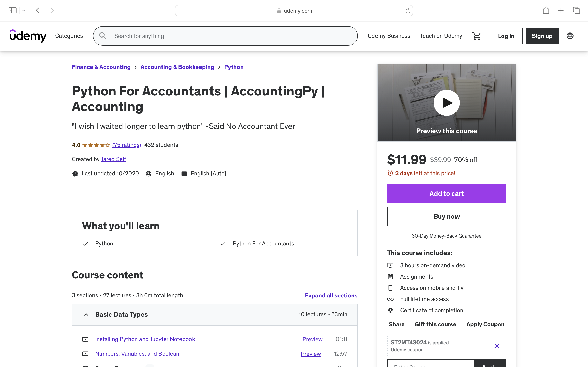Click the language globe button
Image resolution: width=588 pixels, height=367 pixels.
[x=570, y=36]
